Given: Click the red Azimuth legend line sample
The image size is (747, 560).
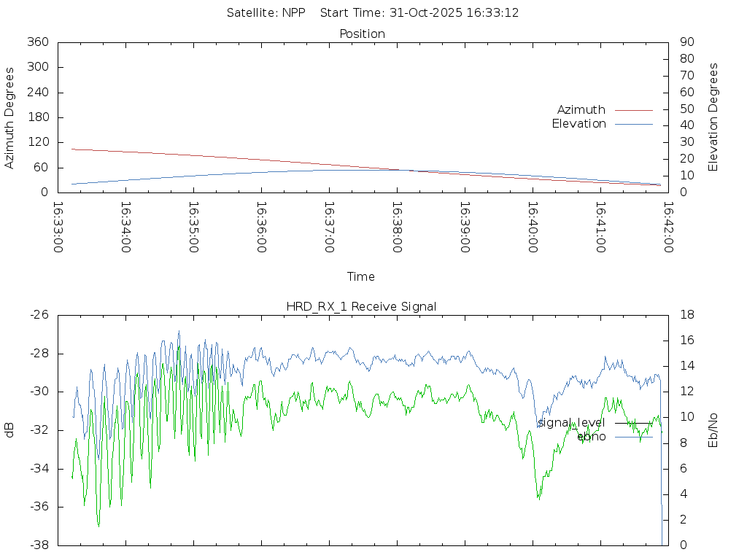Looking at the screenshot, I should point(633,110).
